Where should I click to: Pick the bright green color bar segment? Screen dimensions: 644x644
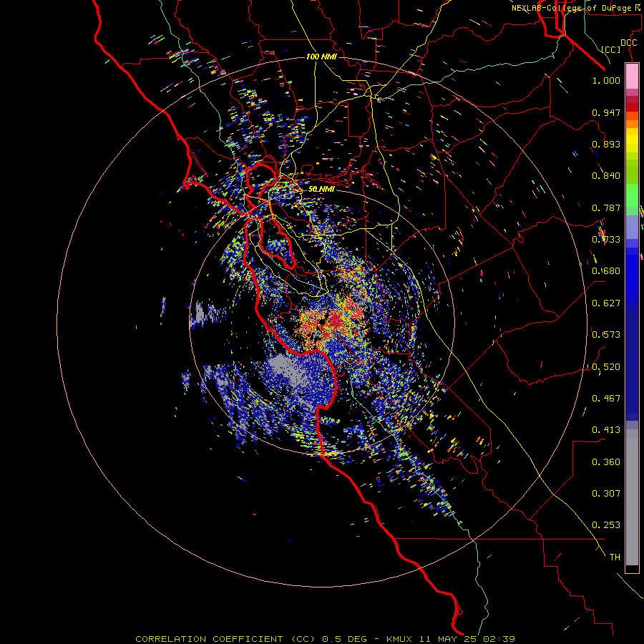(632, 195)
